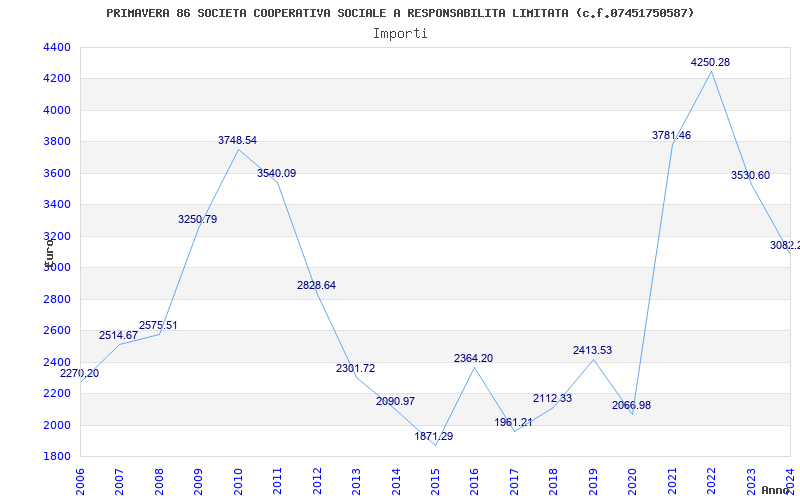This screenshot has height=500, width=800.
Task: Click y-axis value 4000
Action: click(x=57, y=110)
